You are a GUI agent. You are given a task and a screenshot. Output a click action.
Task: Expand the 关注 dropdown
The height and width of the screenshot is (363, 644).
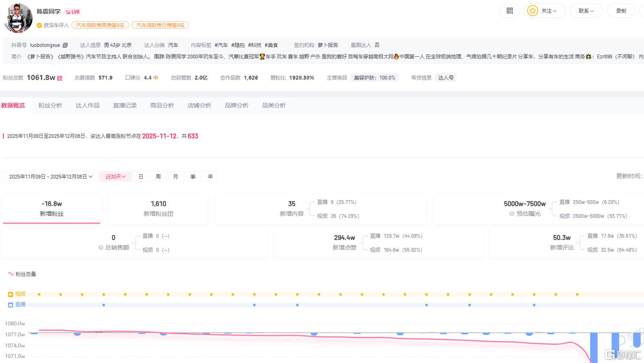click(545, 11)
